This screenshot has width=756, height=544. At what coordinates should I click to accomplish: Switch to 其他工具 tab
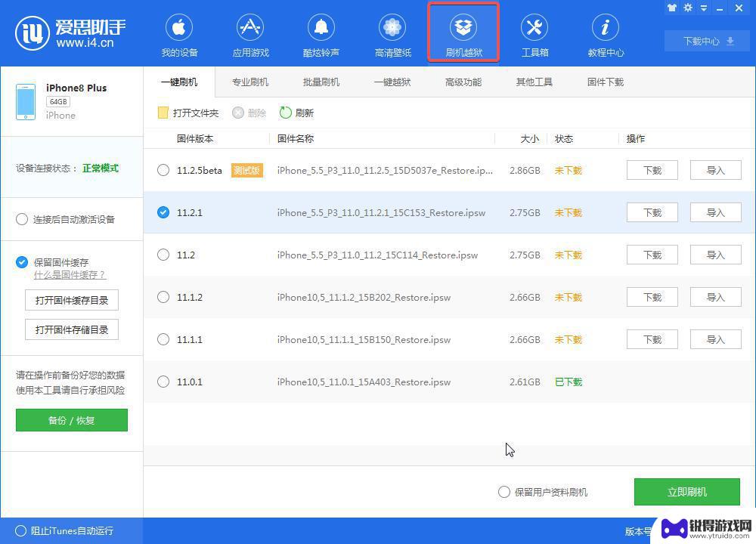click(534, 82)
